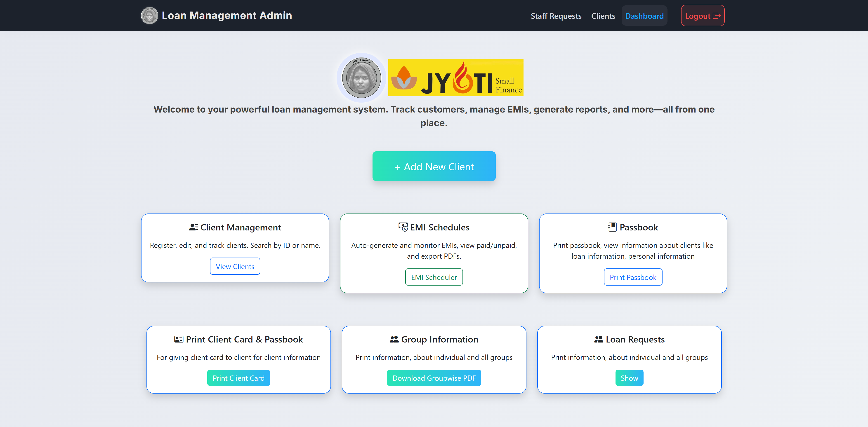Click the logout arrow icon
This screenshot has height=427, width=868.
coord(717,16)
